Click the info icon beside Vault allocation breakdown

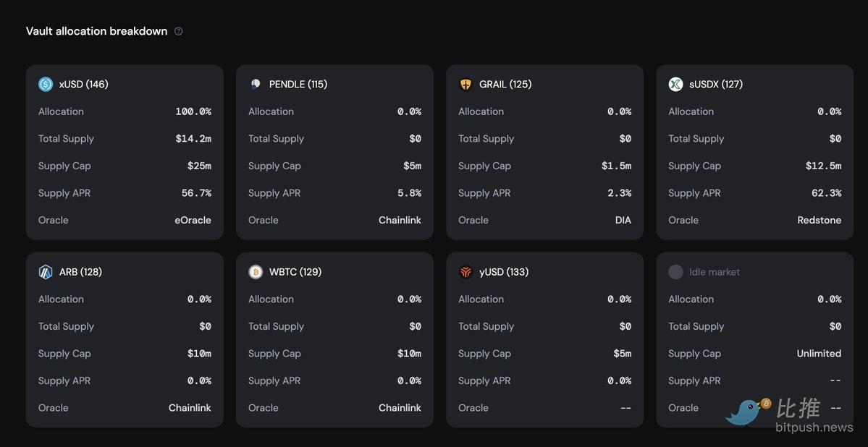click(179, 31)
